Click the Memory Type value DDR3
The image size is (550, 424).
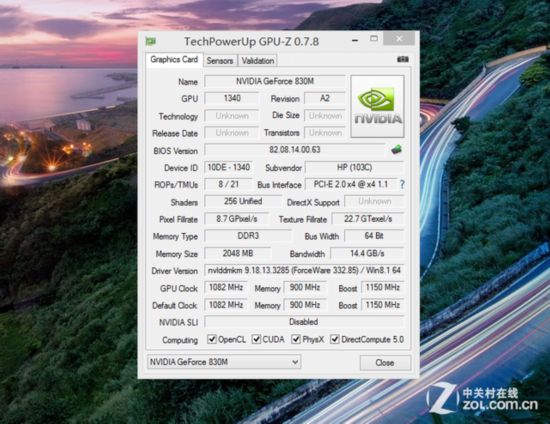pos(248,236)
